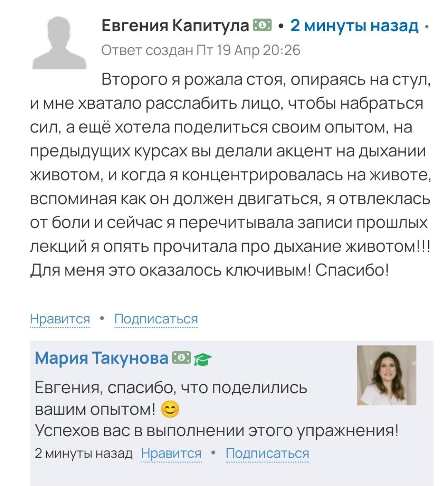The width and height of the screenshot is (448, 486).
Task: Open Евгения Капитула's profile via her name
Action: tap(175, 26)
